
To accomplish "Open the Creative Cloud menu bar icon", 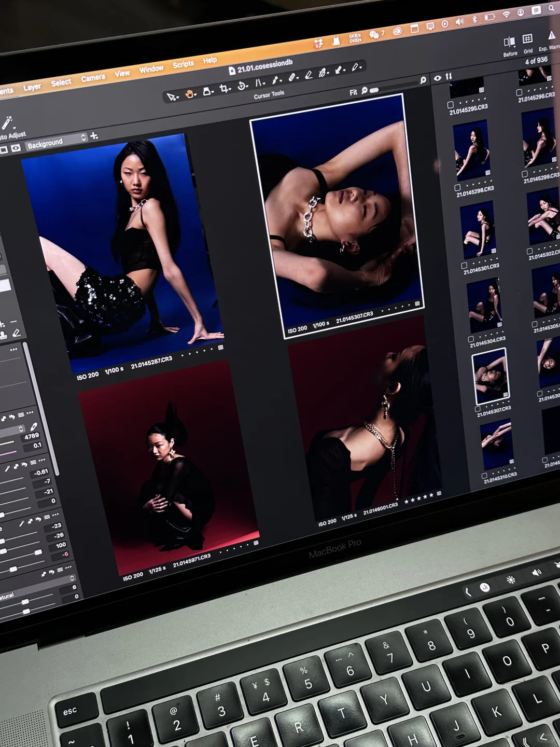I will click(x=398, y=31).
